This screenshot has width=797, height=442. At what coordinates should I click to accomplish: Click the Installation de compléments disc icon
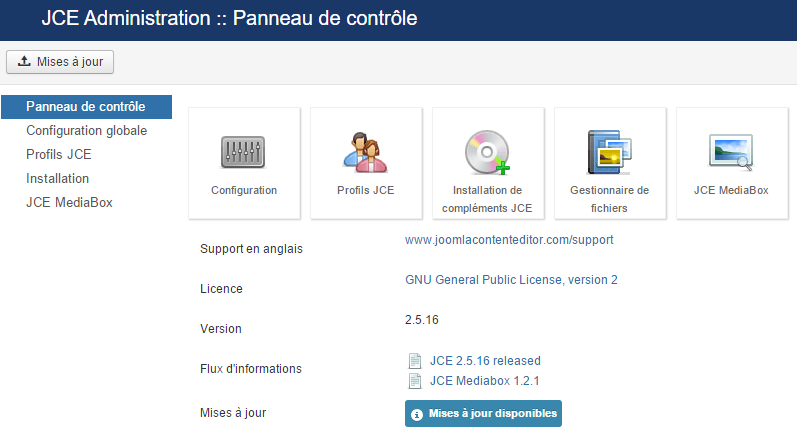(487, 153)
